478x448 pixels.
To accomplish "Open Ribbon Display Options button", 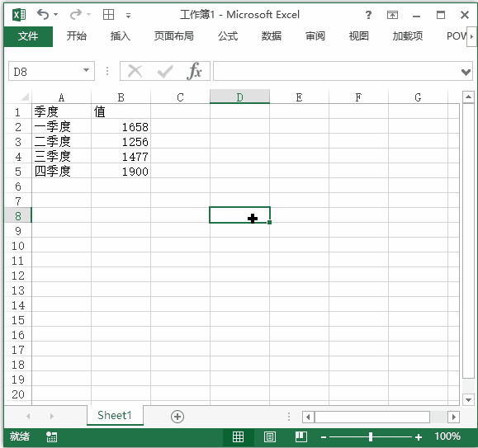I will point(392,15).
